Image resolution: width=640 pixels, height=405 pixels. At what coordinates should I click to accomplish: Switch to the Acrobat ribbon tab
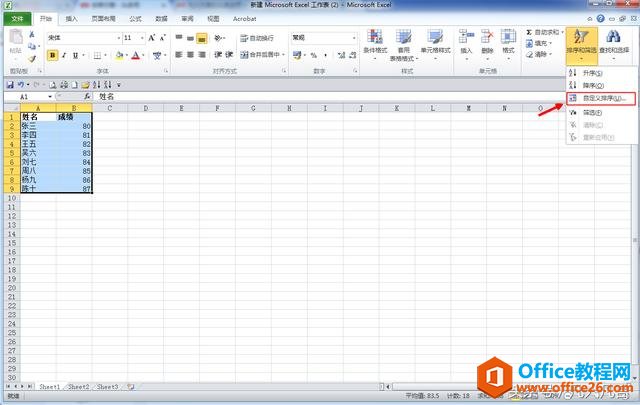tap(244, 19)
